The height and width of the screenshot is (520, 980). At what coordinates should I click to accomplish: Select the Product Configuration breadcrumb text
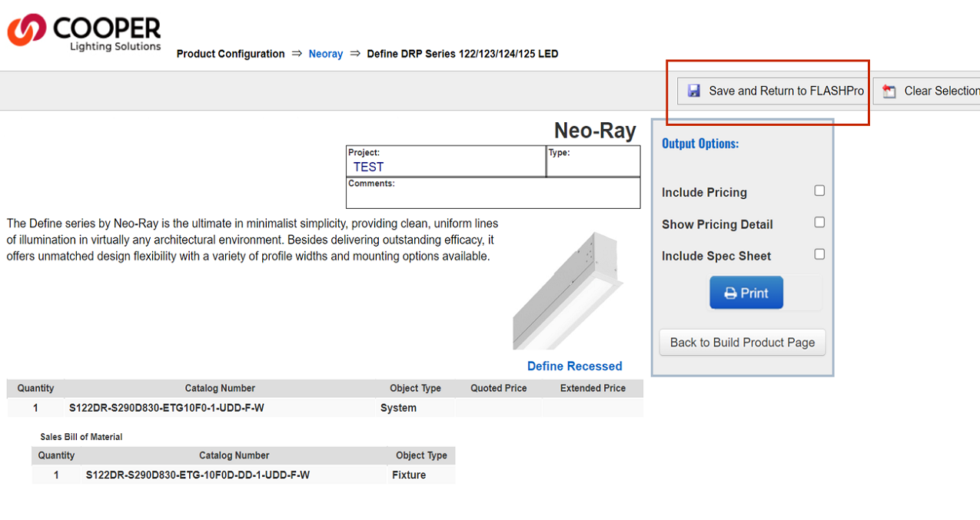pyautogui.click(x=231, y=54)
